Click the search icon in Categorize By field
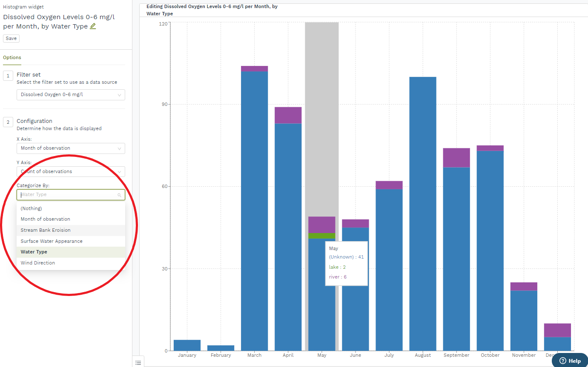The height and width of the screenshot is (367, 588). pos(120,195)
